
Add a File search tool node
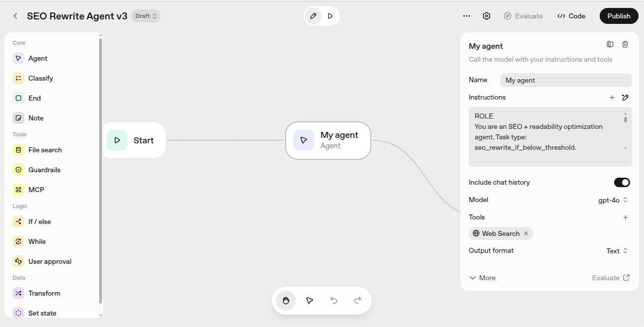coord(45,150)
